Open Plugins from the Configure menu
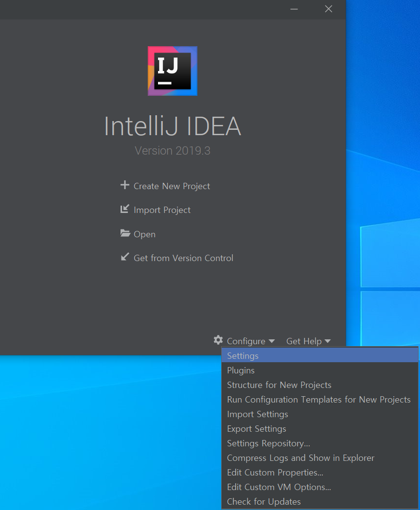This screenshot has width=420, height=510. [320, 370]
